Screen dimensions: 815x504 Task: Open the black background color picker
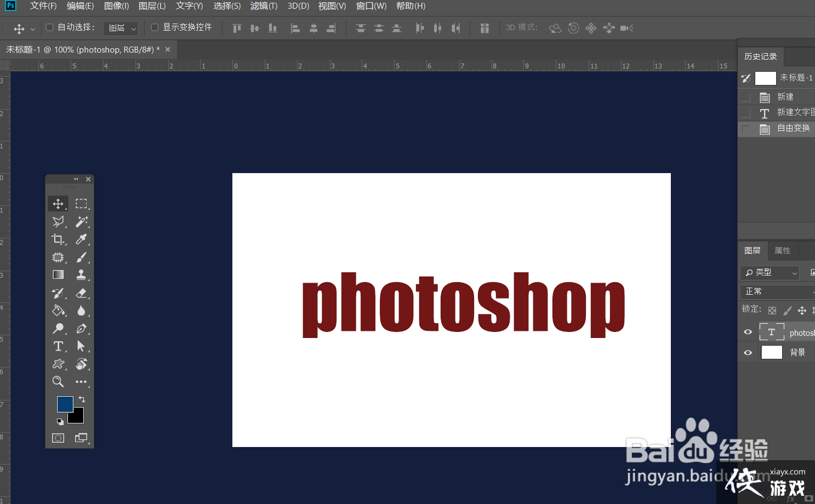coord(78,419)
